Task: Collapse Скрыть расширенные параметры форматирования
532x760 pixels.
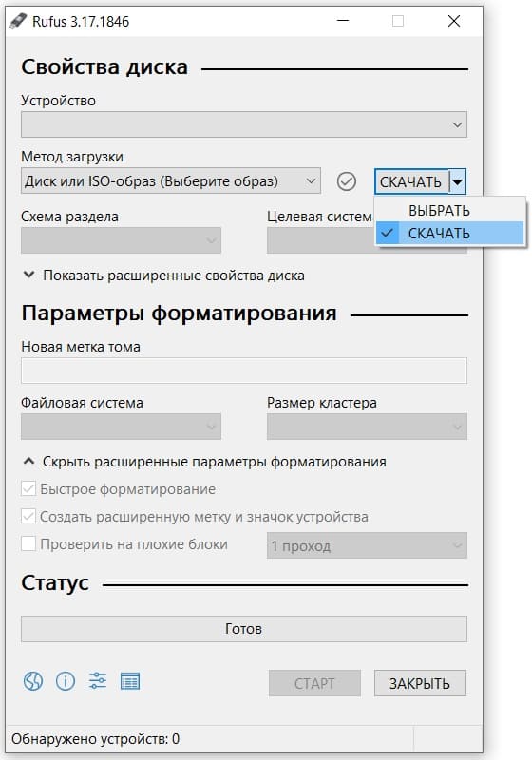Action: coord(204,462)
